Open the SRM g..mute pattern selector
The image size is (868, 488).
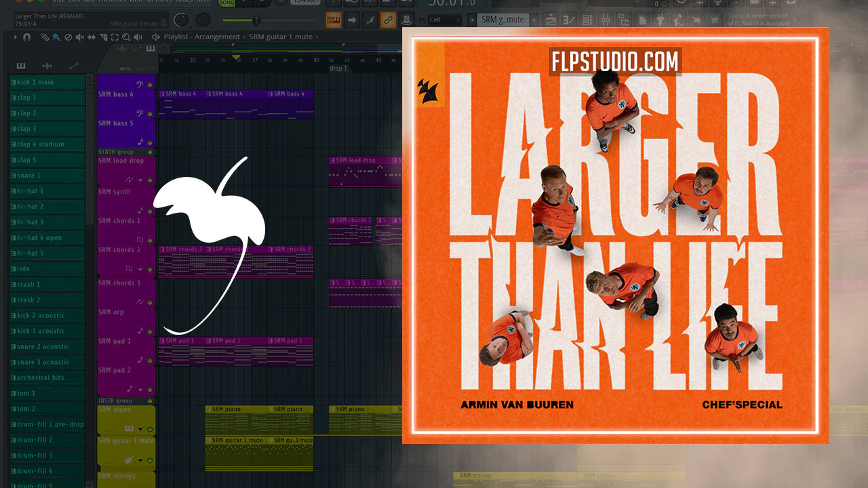click(x=502, y=20)
